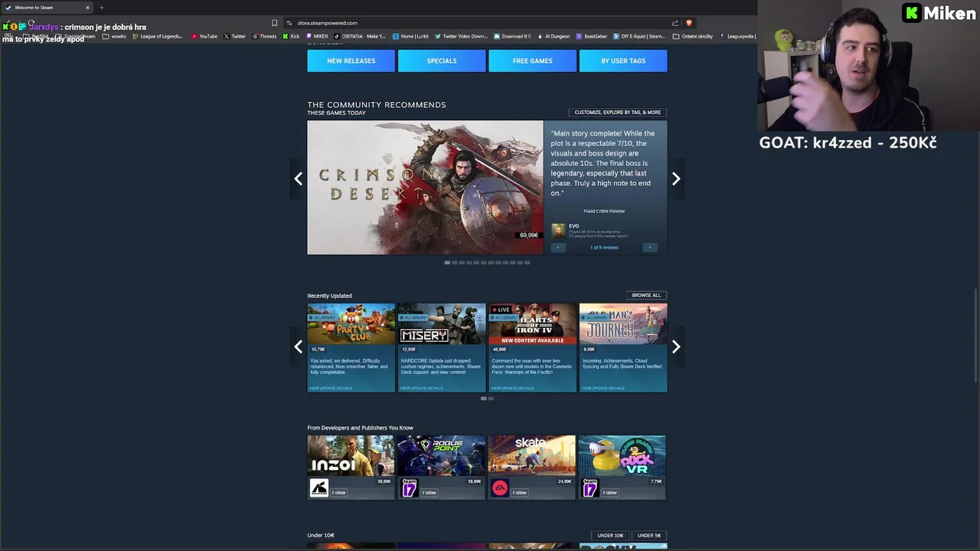Open the Old Man's Journey thumbnail
This screenshot has width=980, height=551.
pyautogui.click(x=623, y=324)
